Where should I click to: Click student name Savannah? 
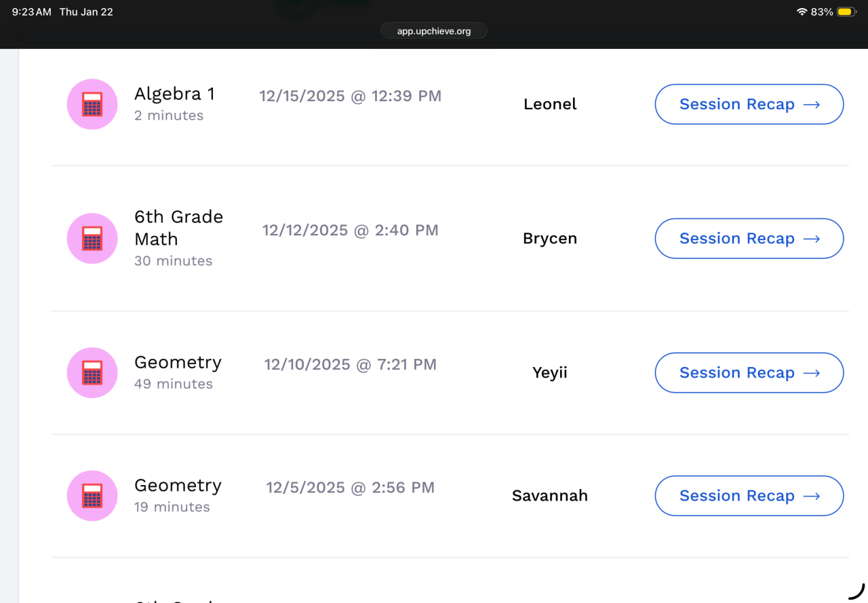(x=550, y=496)
